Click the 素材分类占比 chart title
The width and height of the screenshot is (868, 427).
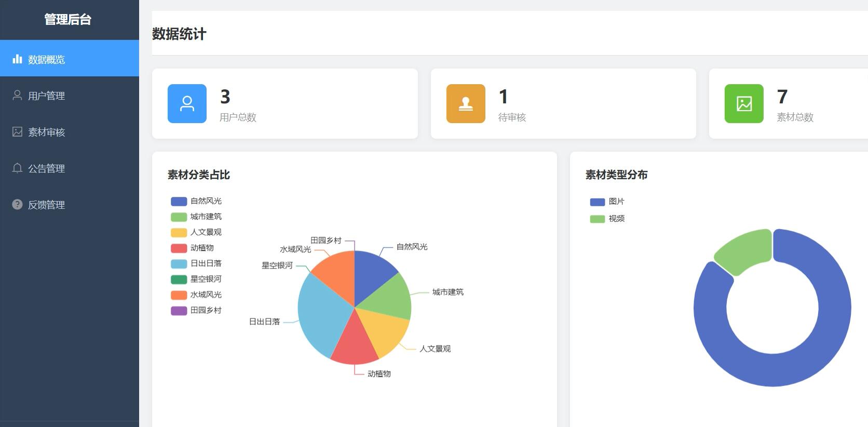pyautogui.click(x=199, y=175)
